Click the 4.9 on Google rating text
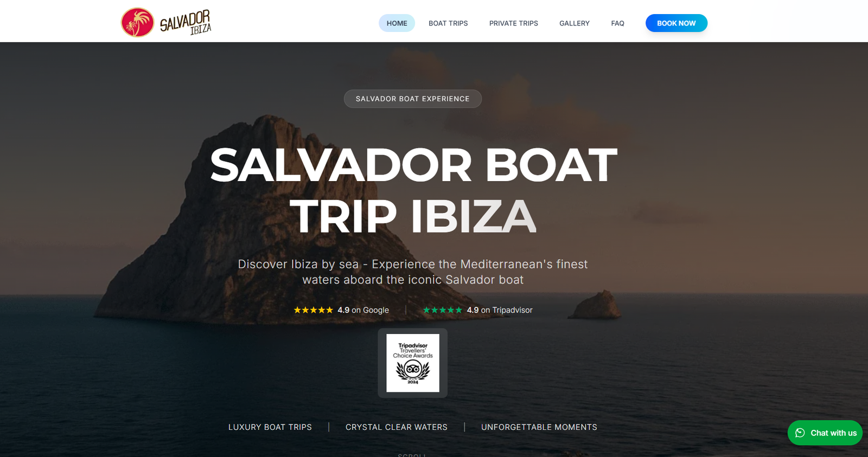The height and width of the screenshot is (457, 868). pos(363,310)
